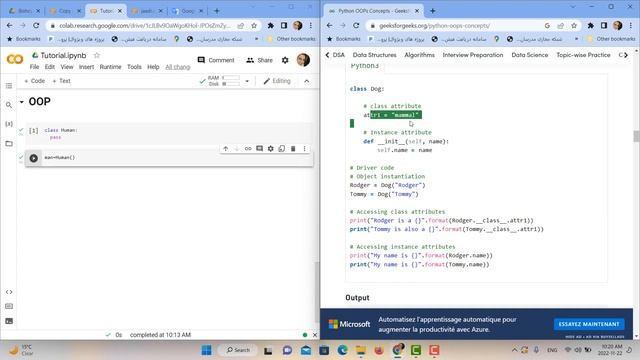
Task: Reload the Colab page
Action: [36, 25]
